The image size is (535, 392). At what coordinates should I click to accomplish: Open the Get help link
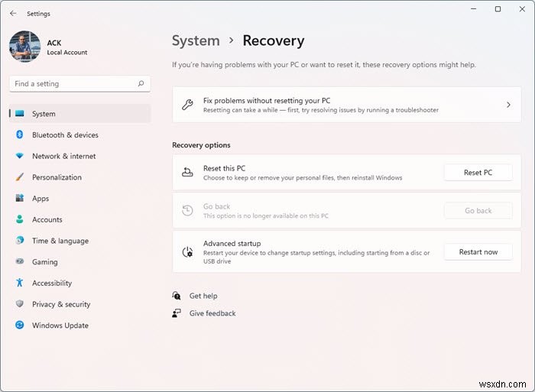pos(203,296)
